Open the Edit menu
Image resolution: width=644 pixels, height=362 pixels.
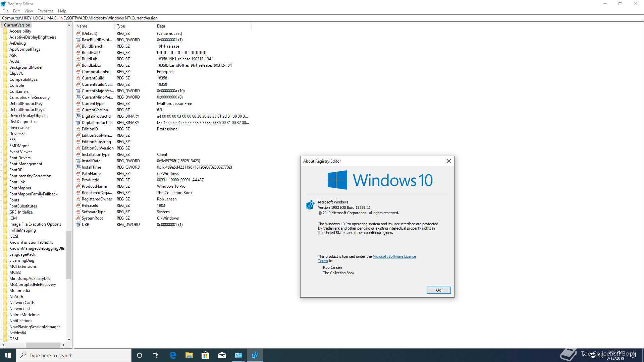click(16, 11)
